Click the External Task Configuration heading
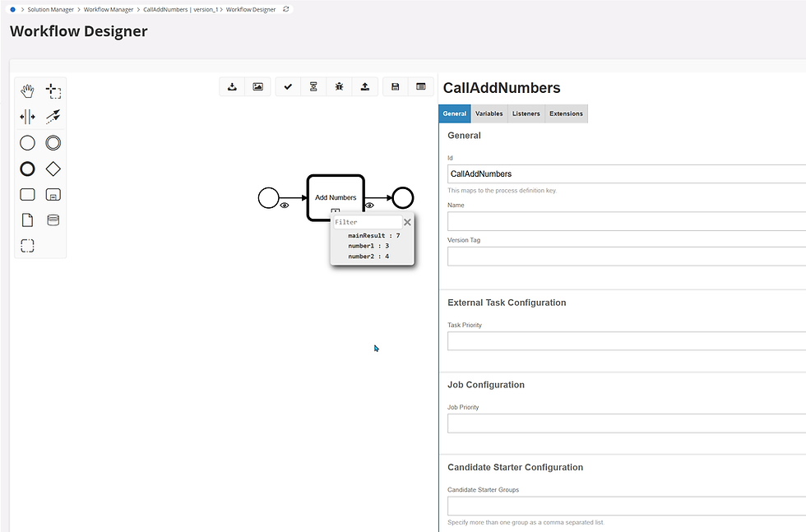Image resolution: width=806 pixels, height=532 pixels. click(507, 303)
